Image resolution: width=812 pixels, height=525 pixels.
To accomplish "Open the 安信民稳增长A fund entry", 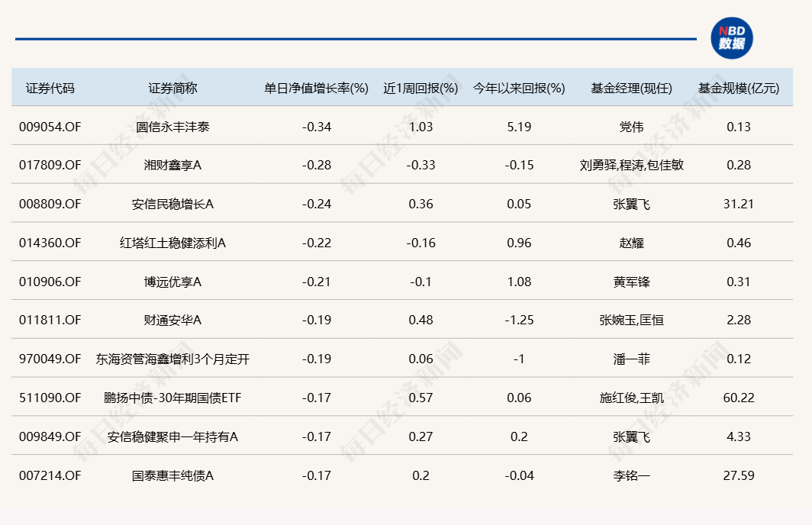I will click(172, 204).
